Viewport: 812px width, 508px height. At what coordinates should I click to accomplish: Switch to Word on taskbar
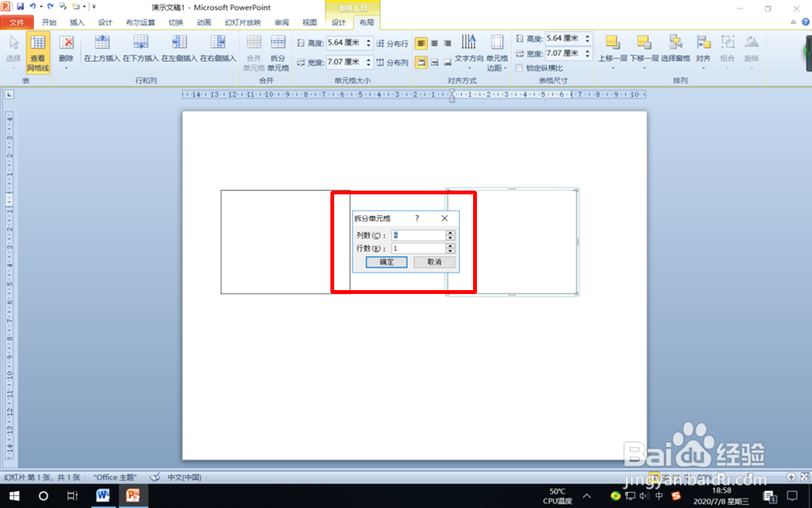(102, 496)
